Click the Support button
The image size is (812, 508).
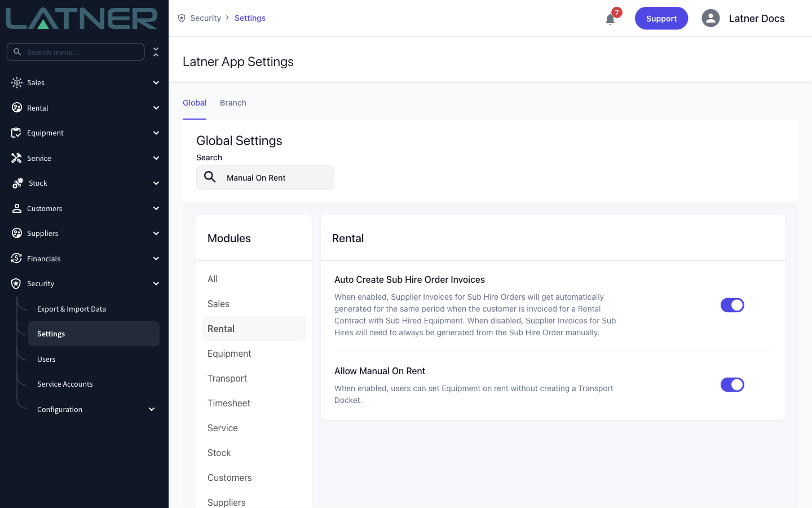pos(661,18)
